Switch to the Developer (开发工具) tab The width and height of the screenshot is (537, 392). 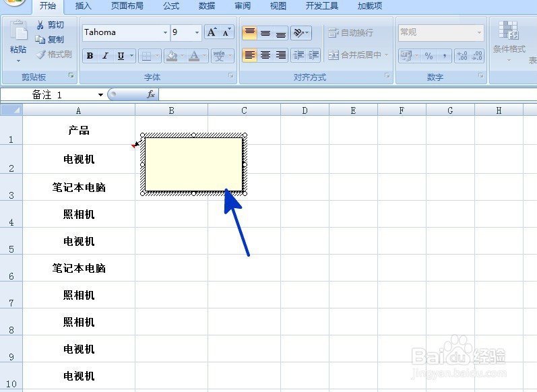(x=321, y=6)
